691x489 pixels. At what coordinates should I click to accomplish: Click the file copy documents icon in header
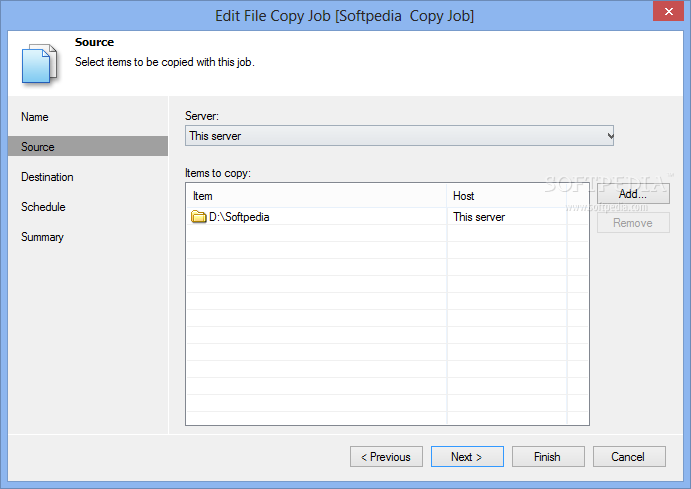pyautogui.click(x=39, y=63)
